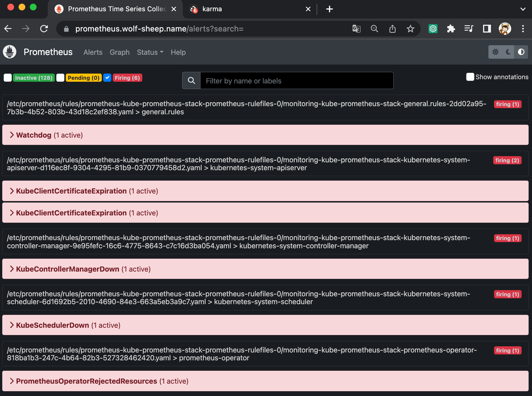Click the Prometheus brand title link
Screen dimensions: 532x396
point(48,52)
